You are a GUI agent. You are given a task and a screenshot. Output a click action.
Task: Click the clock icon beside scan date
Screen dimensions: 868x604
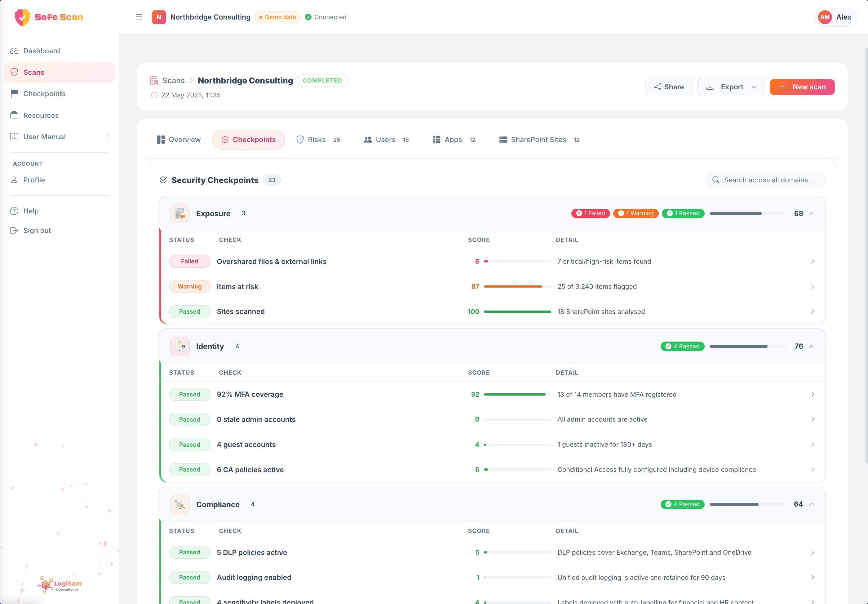(x=154, y=95)
